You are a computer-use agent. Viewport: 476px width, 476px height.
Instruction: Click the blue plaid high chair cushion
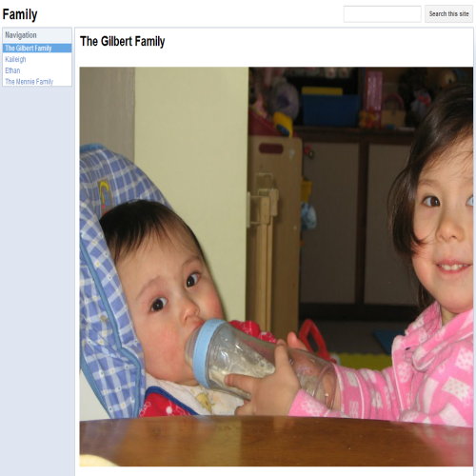pos(108,269)
